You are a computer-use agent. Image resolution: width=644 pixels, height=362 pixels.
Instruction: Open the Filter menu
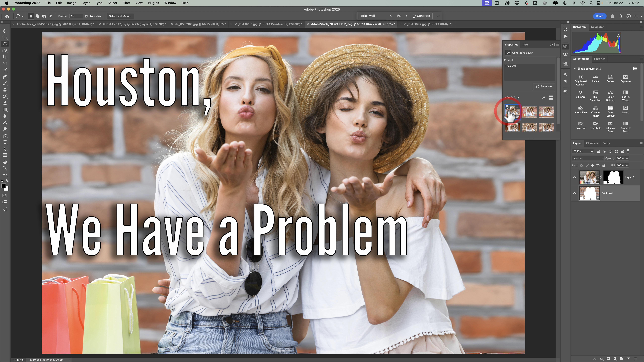pos(126,3)
